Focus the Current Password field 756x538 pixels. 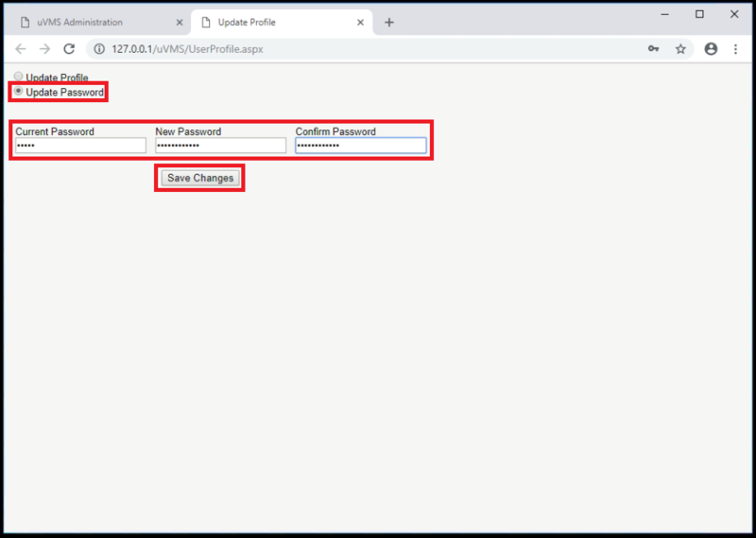click(x=80, y=146)
